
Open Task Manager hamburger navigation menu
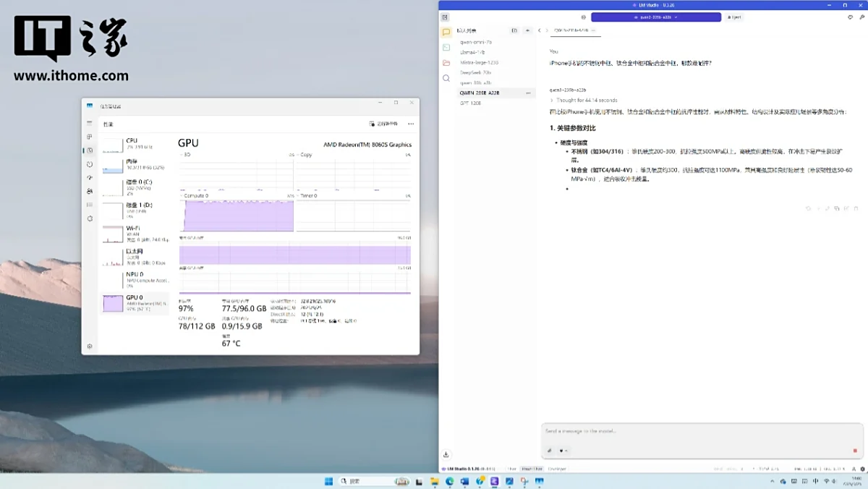[90, 124]
